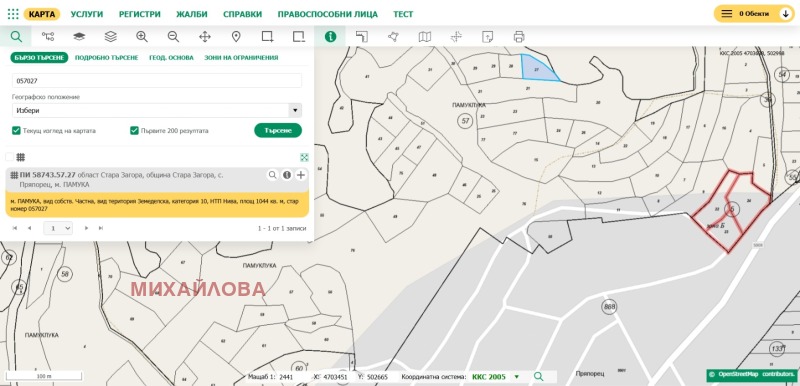Choose the remove rectangle selection tool
This screenshot has width=800, height=386.
(x=299, y=37)
